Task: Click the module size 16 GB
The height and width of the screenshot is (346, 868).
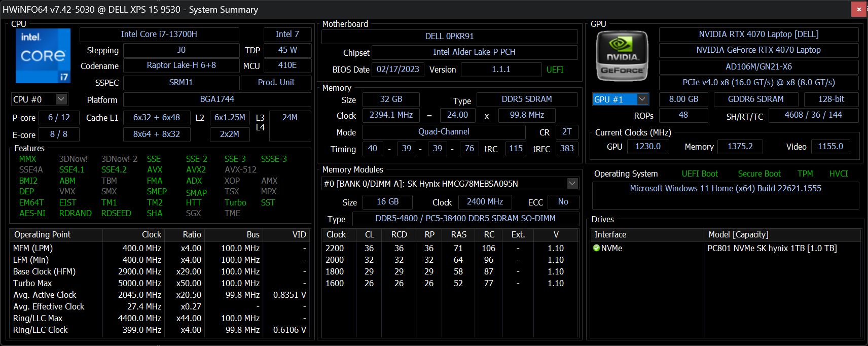Action: (x=387, y=202)
